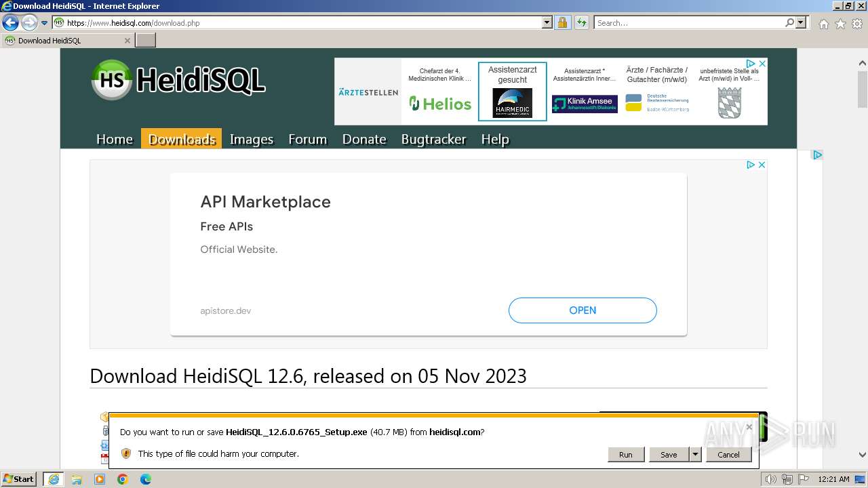Open the recent pages dropdown arrow
868x488 pixels.
click(x=45, y=23)
